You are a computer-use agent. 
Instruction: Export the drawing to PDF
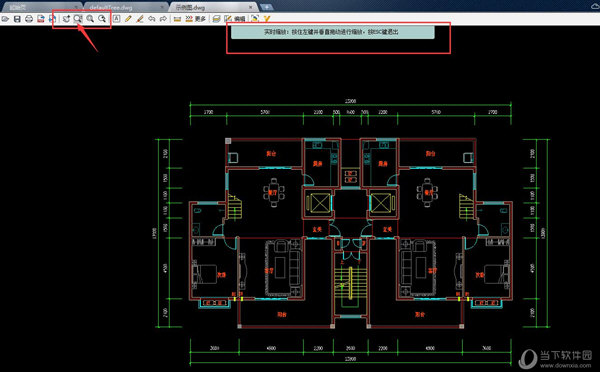pyautogui.click(x=41, y=19)
